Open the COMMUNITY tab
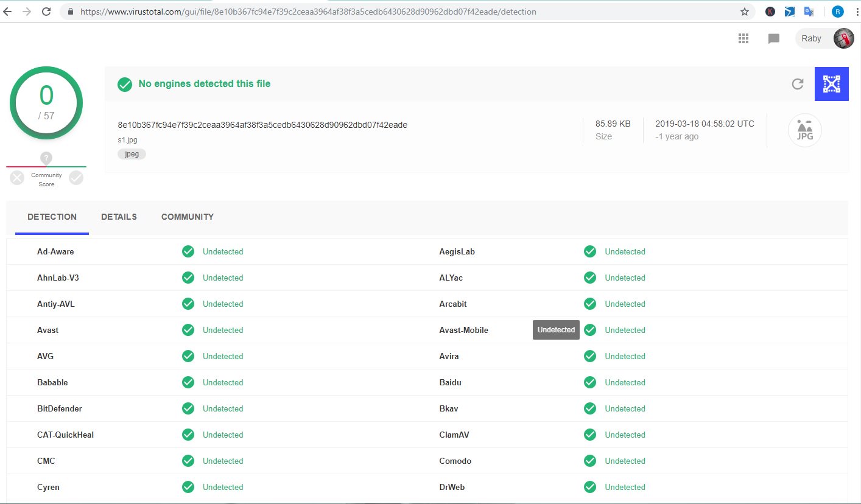 pos(188,217)
